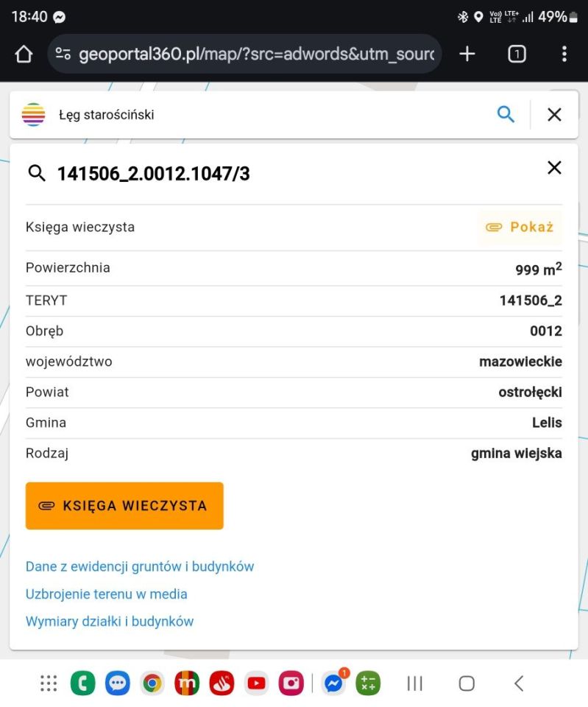588x707 pixels.
Task: Open a new tab with the plus icon
Action: (467, 53)
